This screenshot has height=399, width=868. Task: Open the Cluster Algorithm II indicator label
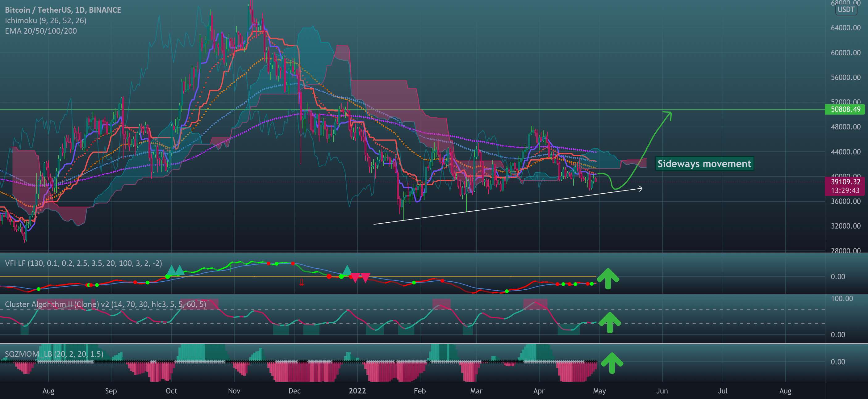pos(106,304)
